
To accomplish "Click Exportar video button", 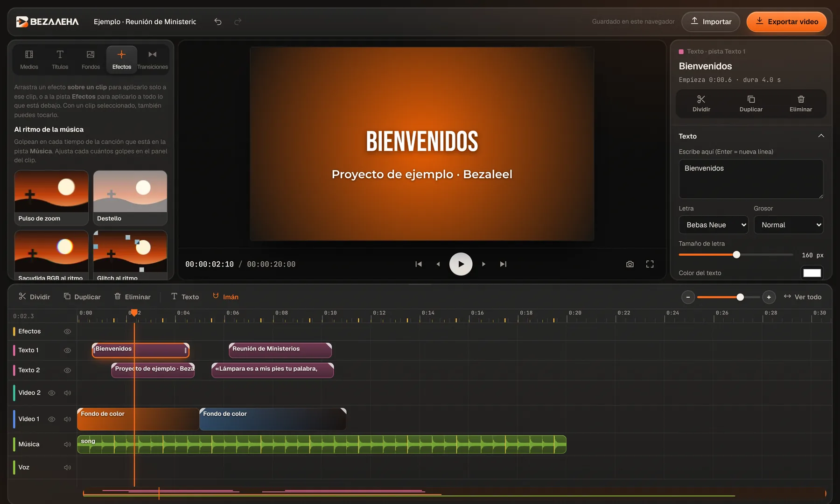I will click(787, 21).
